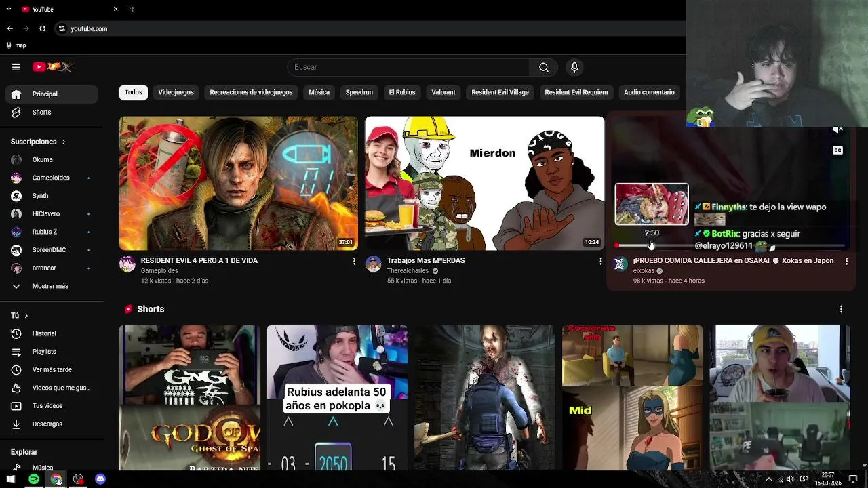Open the Okuma channel subscription

(52, 160)
